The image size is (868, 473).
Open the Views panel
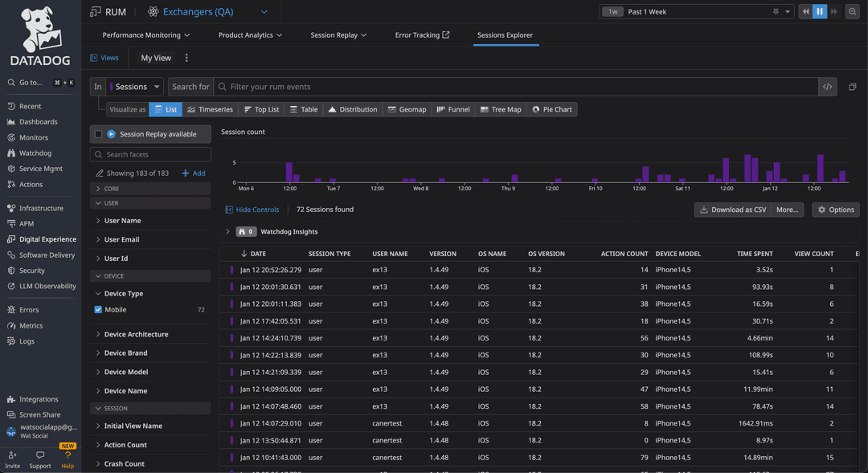pos(104,58)
